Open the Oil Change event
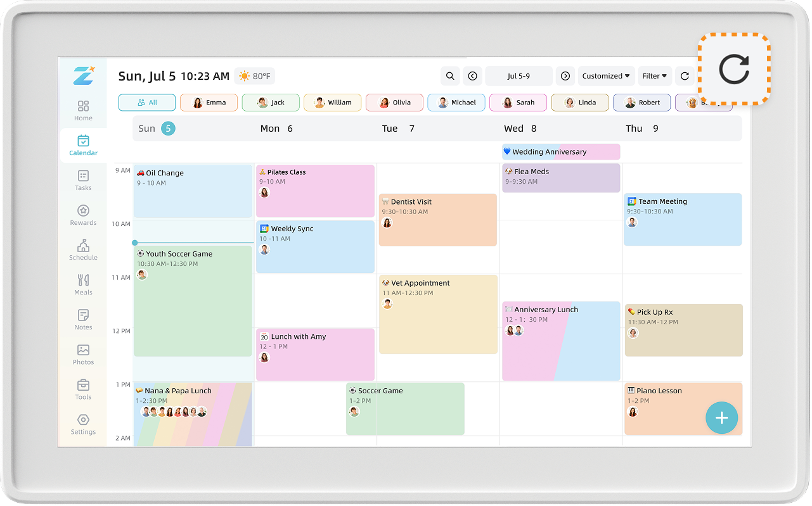Image resolution: width=812 pixels, height=506 pixels. point(193,191)
